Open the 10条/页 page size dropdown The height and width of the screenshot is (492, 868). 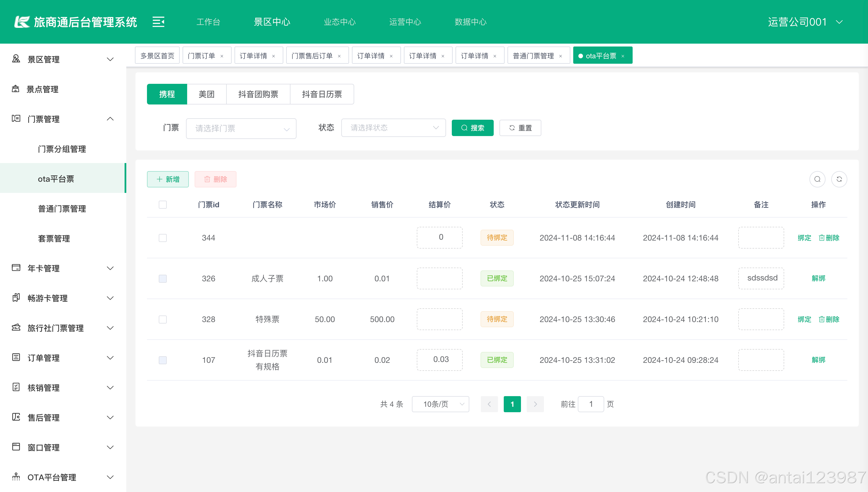coord(440,404)
